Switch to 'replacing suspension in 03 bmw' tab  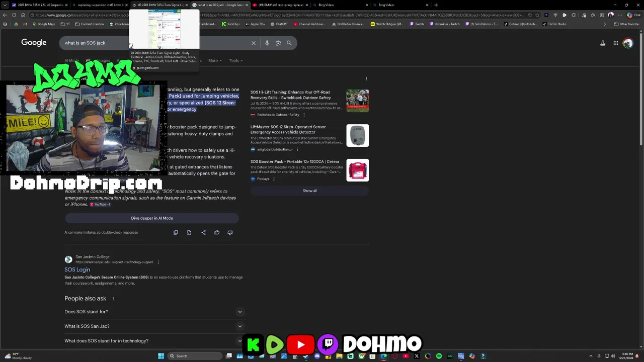coord(99,5)
